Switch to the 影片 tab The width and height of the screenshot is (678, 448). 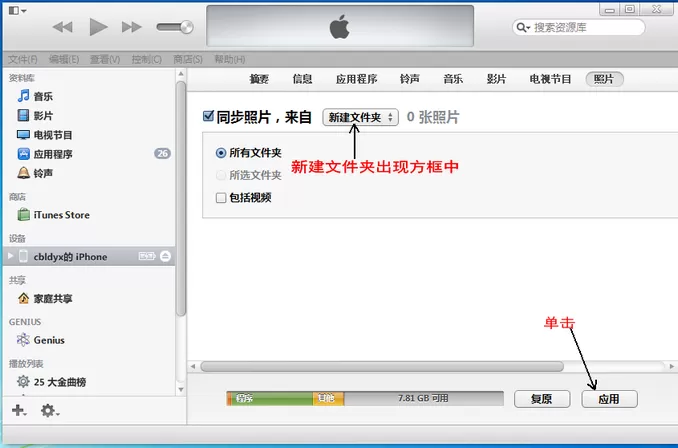click(496, 79)
